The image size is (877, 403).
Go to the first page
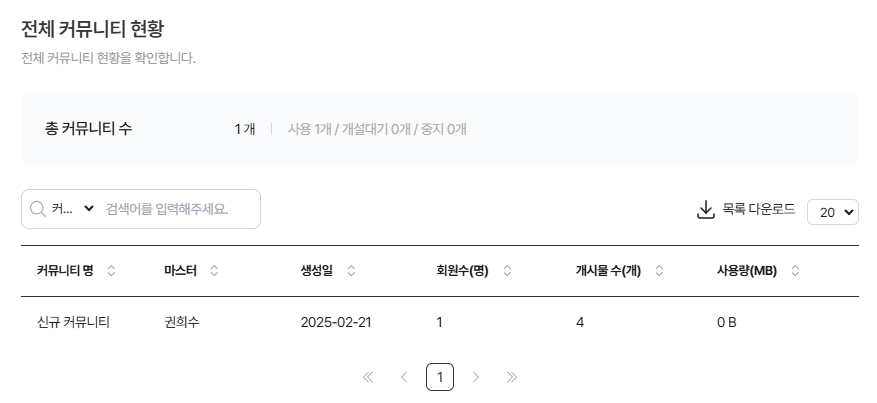(368, 377)
